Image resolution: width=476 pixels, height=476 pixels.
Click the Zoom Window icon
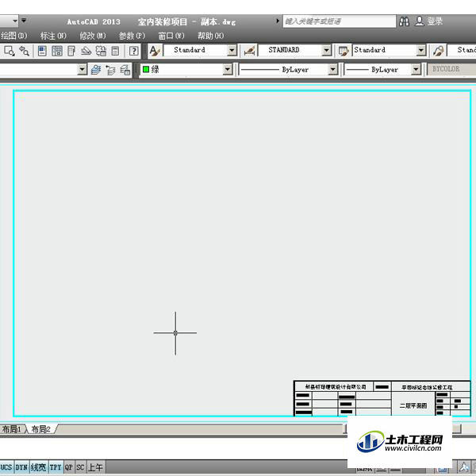click(x=9, y=51)
